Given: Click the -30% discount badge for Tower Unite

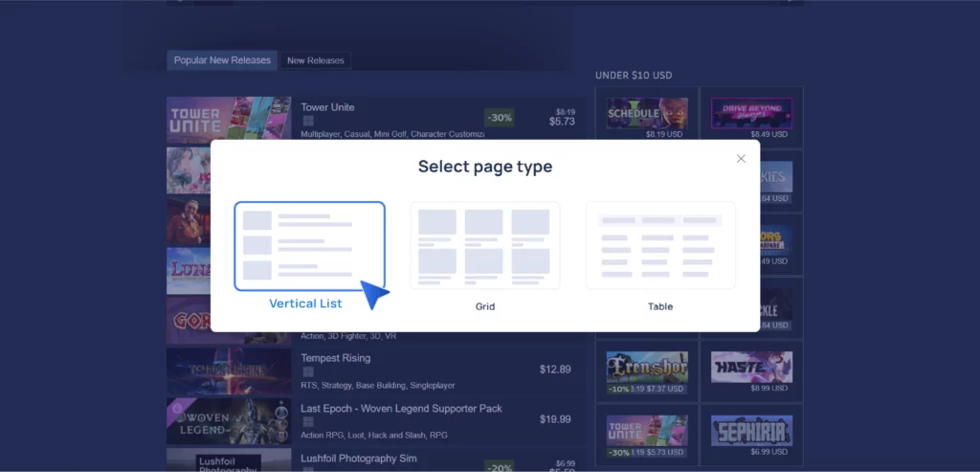Looking at the screenshot, I should 500,118.
